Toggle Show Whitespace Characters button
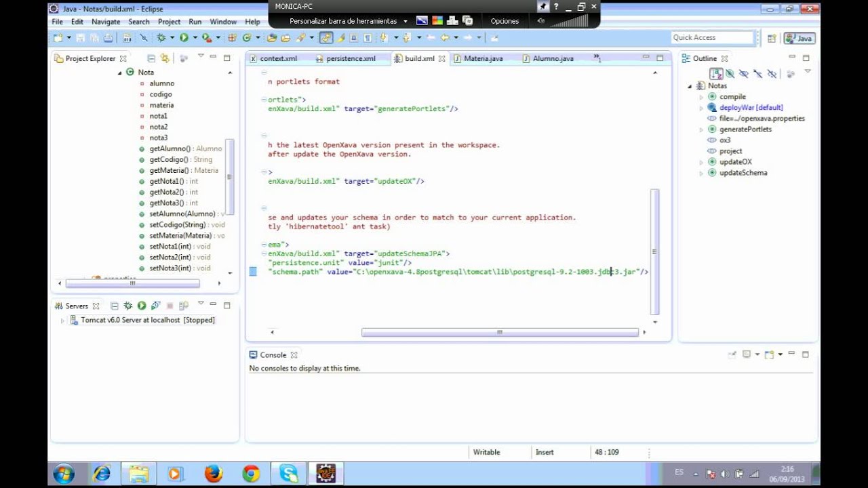 point(368,38)
